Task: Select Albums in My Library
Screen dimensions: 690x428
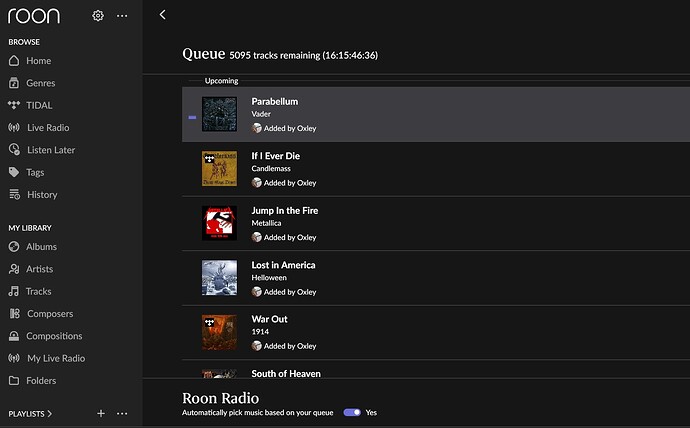Action: [41, 247]
